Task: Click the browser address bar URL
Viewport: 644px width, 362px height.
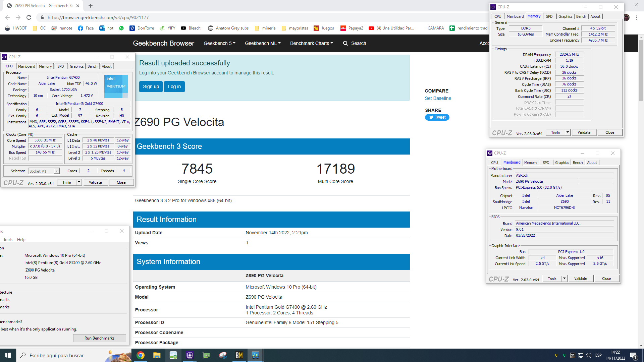Action: click(x=98, y=17)
